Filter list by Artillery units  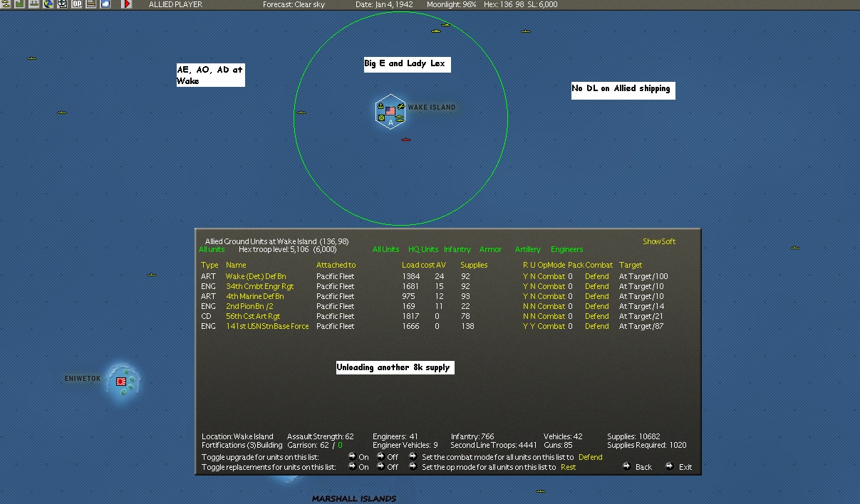point(528,249)
